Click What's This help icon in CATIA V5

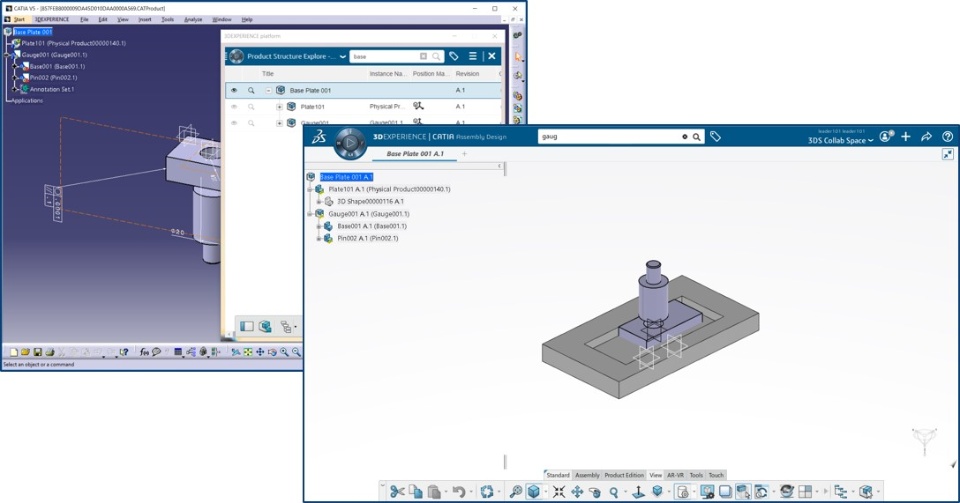pyautogui.click(x=124, y=352)
